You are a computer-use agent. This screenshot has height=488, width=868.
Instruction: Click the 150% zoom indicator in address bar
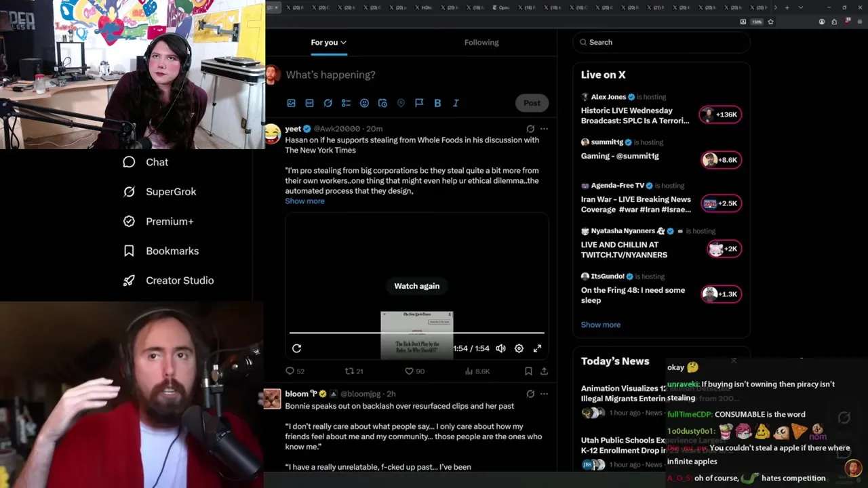click(757, 22)
